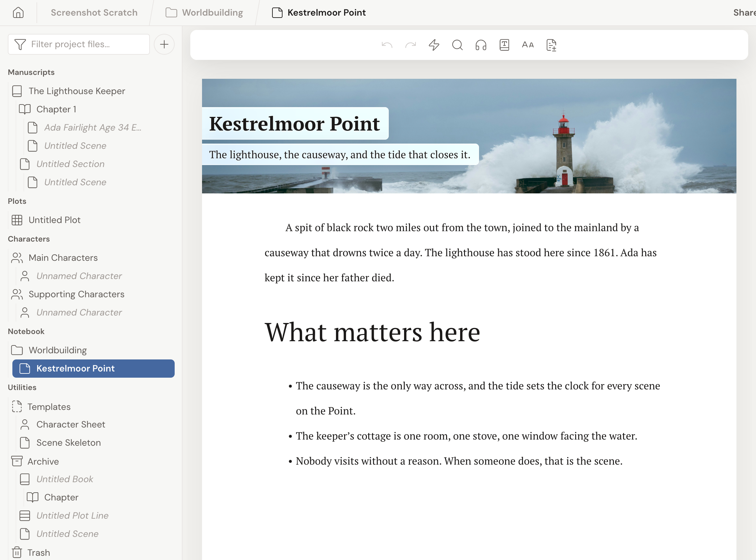Viewport: 756px width, 560px height.
Task: Click the filter funnel icon
Action: (x=20, y=44)
